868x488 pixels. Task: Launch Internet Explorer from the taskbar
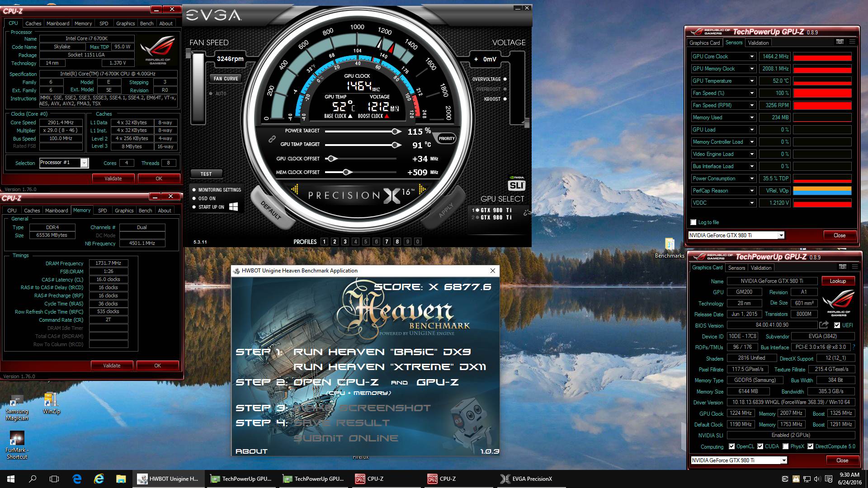coord(99,479)
